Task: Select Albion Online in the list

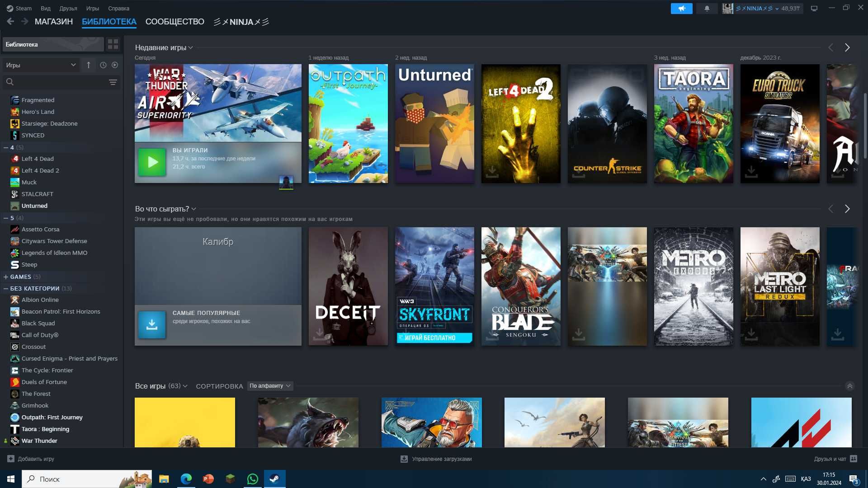Action: (40, 300)
